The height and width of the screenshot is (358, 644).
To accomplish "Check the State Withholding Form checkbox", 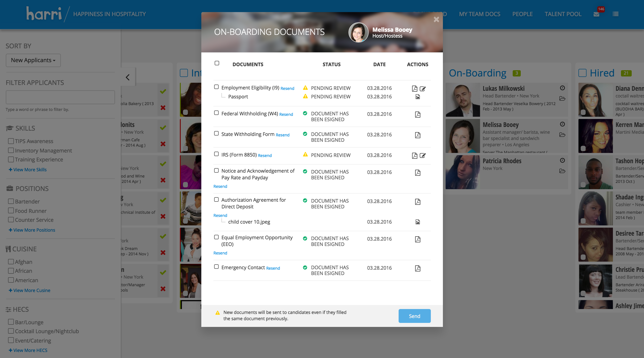I will point(216,133).
